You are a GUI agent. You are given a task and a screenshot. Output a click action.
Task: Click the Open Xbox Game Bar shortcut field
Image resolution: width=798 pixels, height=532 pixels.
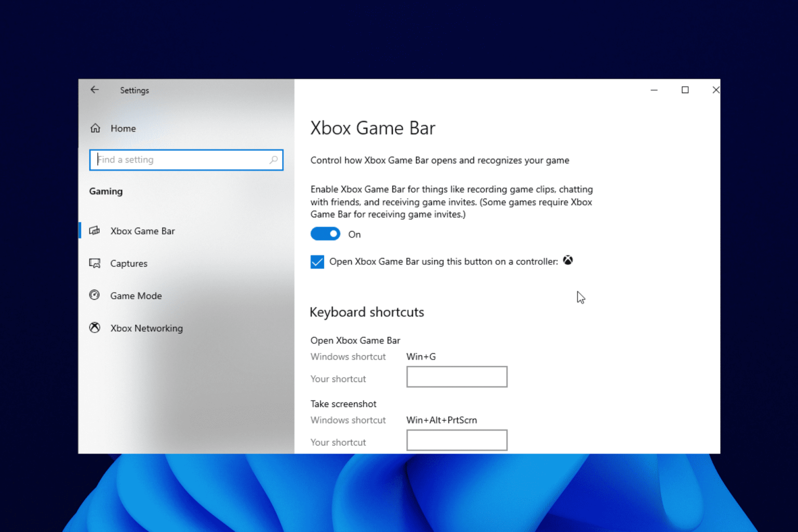457,377
